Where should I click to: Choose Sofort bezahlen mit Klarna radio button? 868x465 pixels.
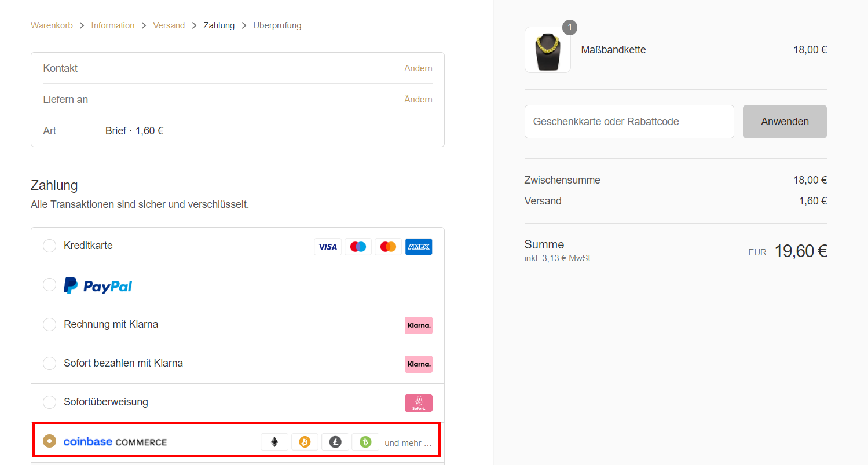point(50,363)
